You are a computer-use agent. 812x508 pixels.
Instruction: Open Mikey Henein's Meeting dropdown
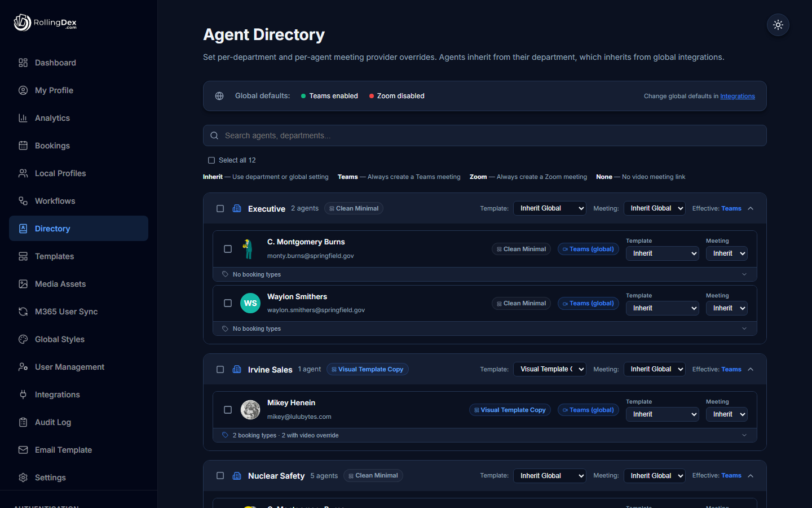[727, 414]
